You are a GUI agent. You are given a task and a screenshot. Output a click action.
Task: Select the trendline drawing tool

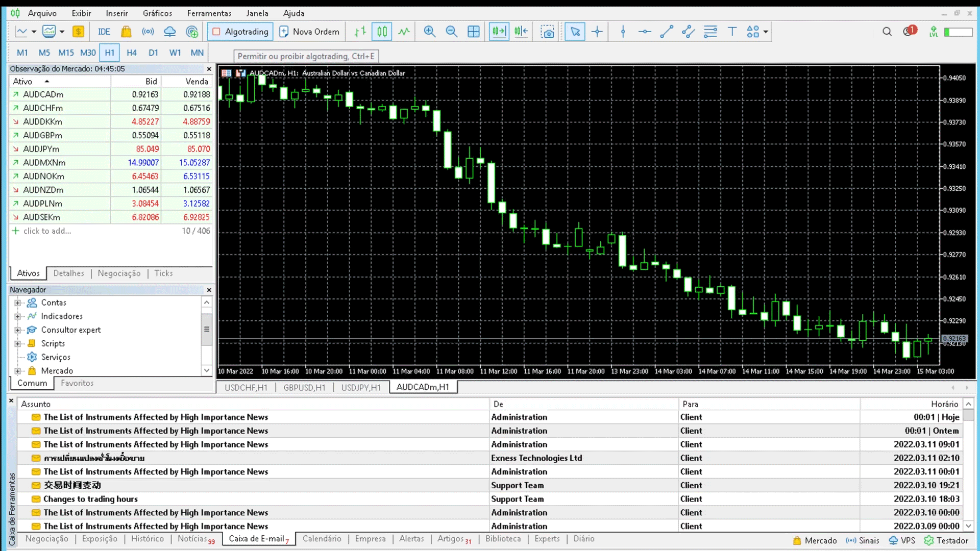tap(666, 32)
